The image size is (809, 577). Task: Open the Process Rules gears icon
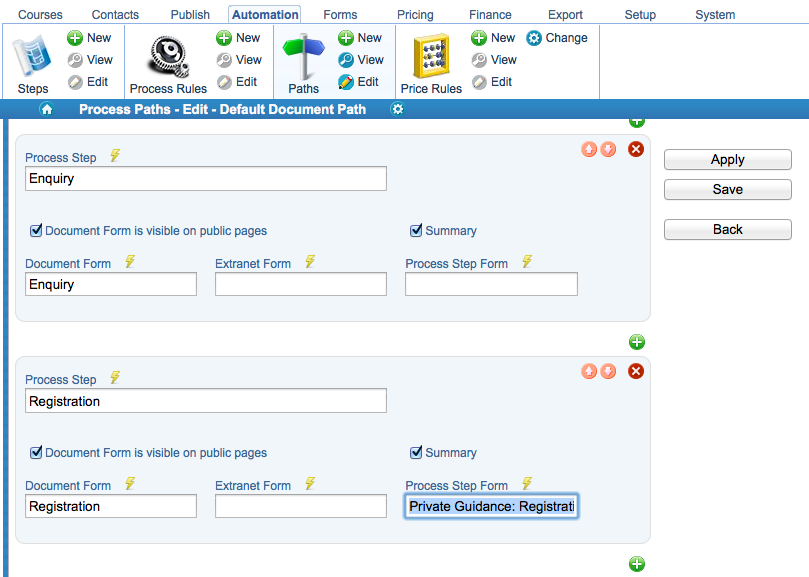169,56
